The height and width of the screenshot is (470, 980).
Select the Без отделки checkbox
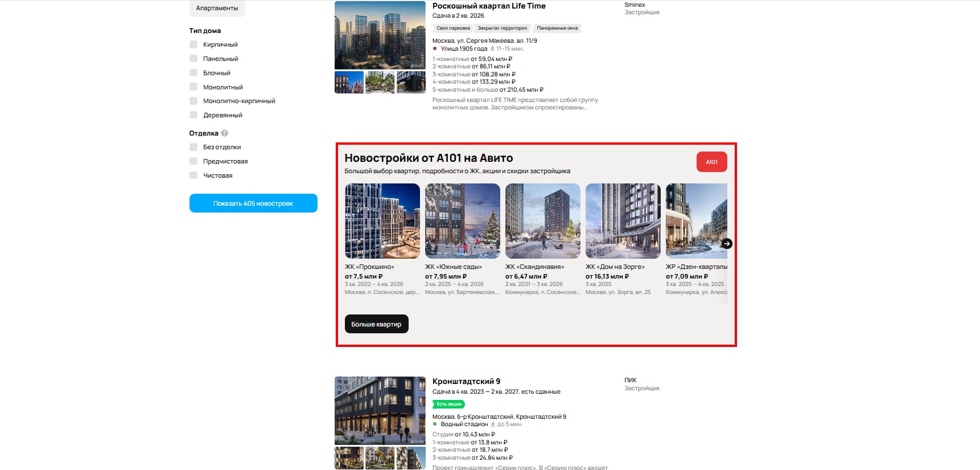coord(193,147)
